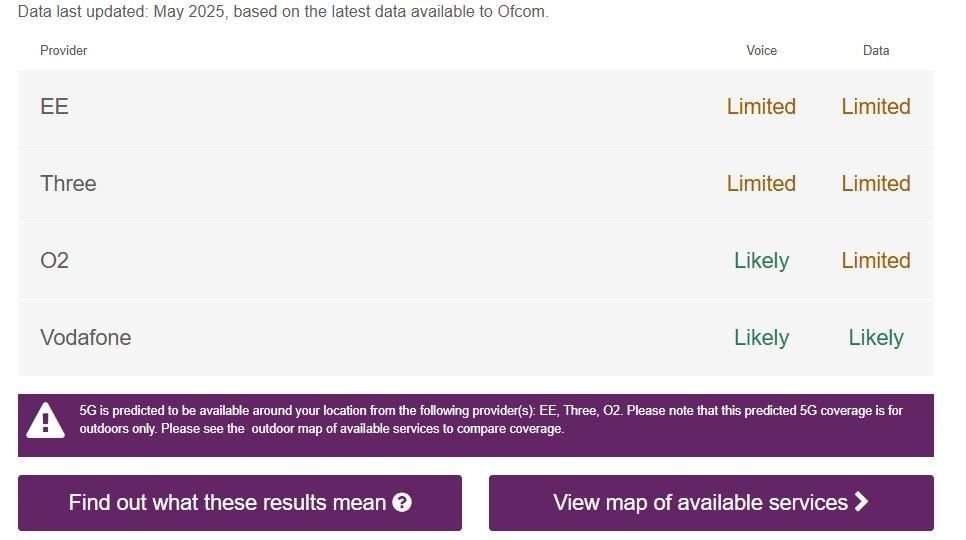Click Vodafone's Data 'Likely' status
The width and height of the screenshot is (966, 540).
876,338
